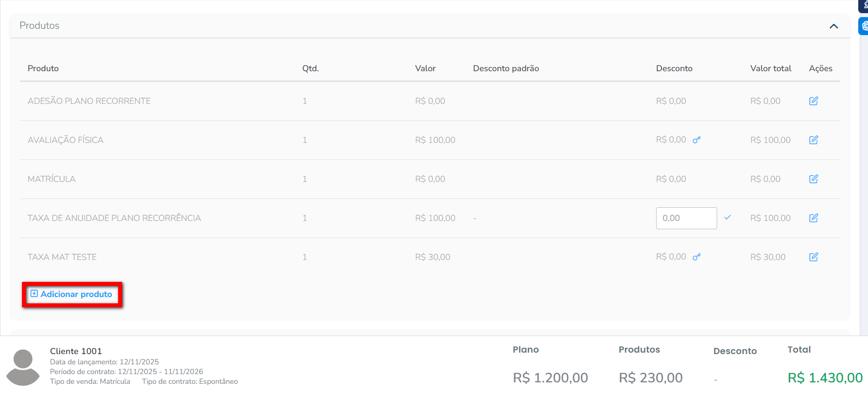Screen dimensions: 868x397
Task: Edit the AVALIAÇÃO FÍSICA product row
Action: pos(813,140)
